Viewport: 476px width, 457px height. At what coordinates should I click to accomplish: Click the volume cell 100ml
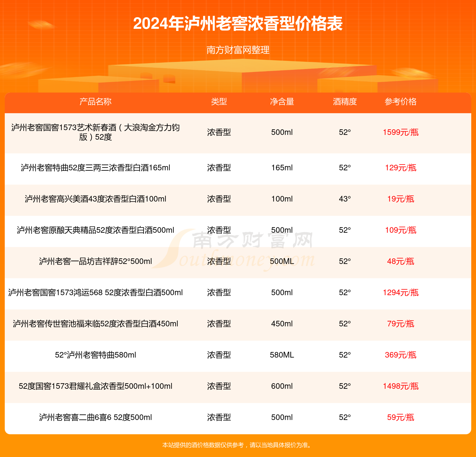tap(282, 199)
